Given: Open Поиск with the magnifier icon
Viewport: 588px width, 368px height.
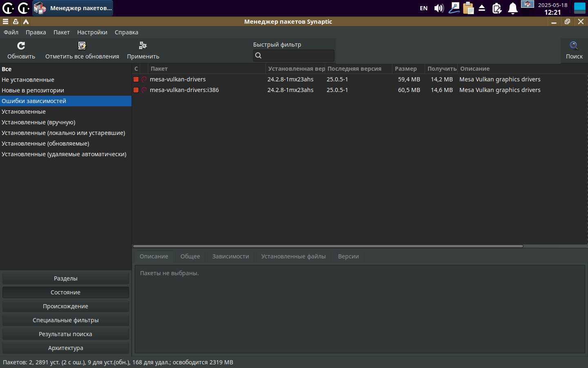Looking at the screenshot, I should click(574, 45).
